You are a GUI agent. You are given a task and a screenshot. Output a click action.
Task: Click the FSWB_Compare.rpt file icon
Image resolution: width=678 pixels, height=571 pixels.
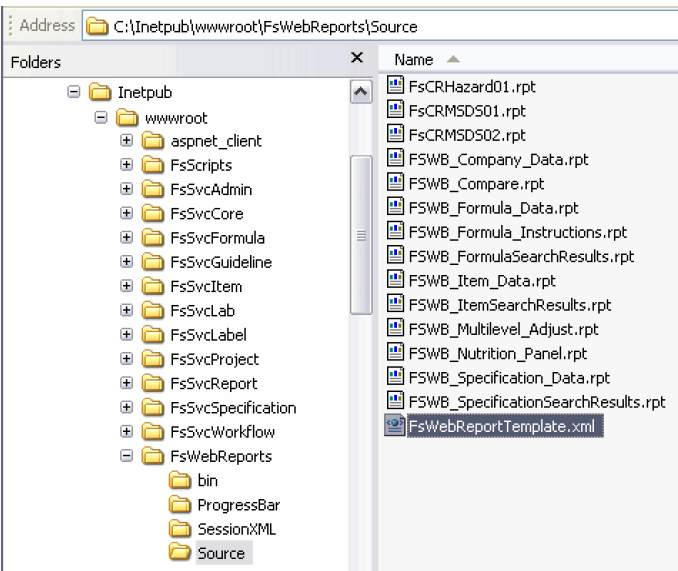tap(395, 182)
